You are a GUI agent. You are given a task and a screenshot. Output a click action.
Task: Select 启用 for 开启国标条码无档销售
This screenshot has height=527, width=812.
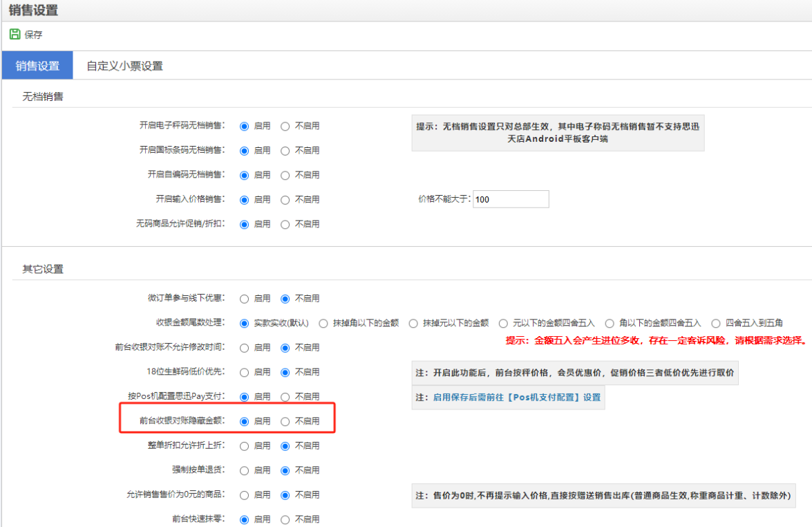(x=244, y=151)
